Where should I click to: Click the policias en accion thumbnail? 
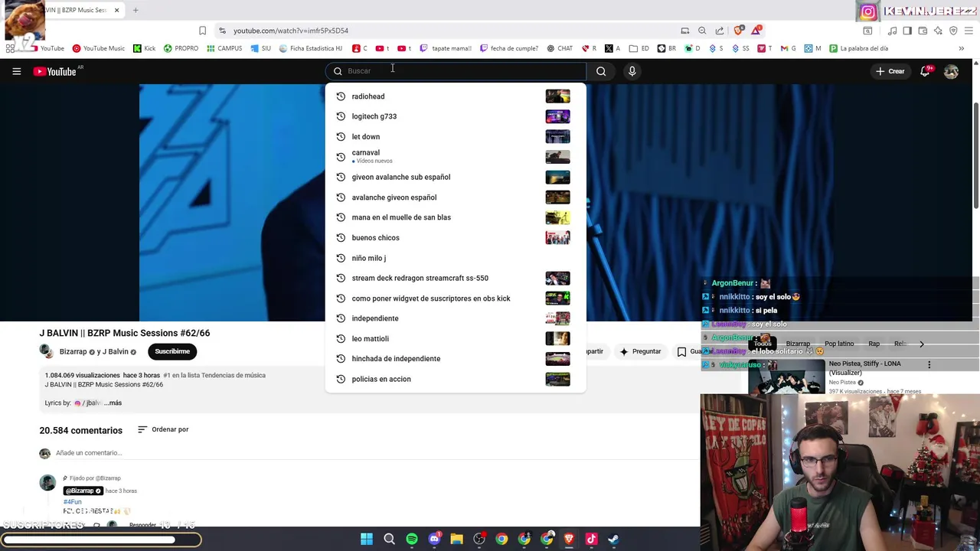click(557, 379)
